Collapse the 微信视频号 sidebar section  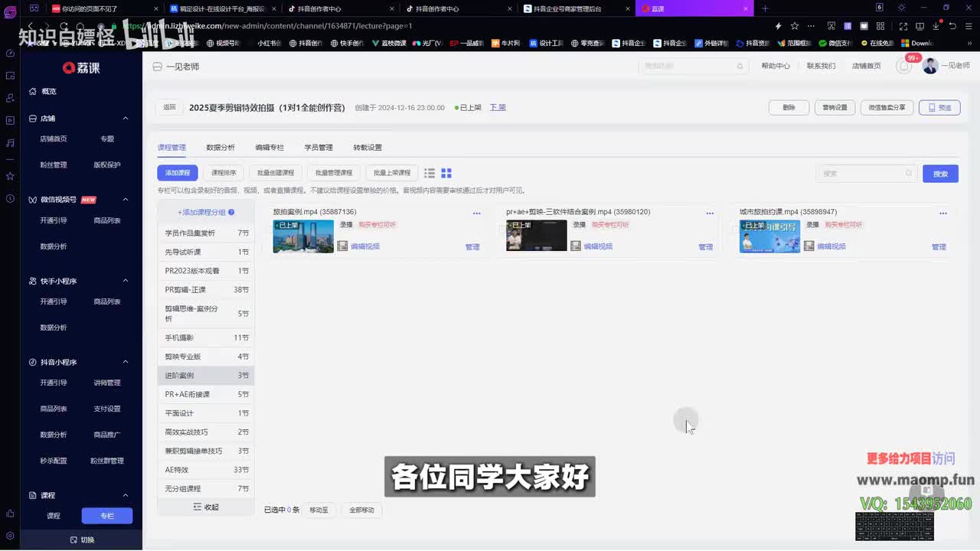pyautogui.click(x=126, y=200)
